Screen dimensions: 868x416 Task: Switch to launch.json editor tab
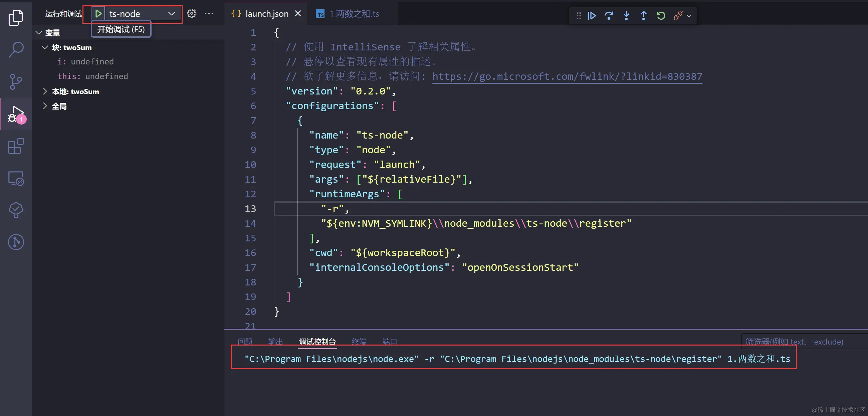pos(266,14)
